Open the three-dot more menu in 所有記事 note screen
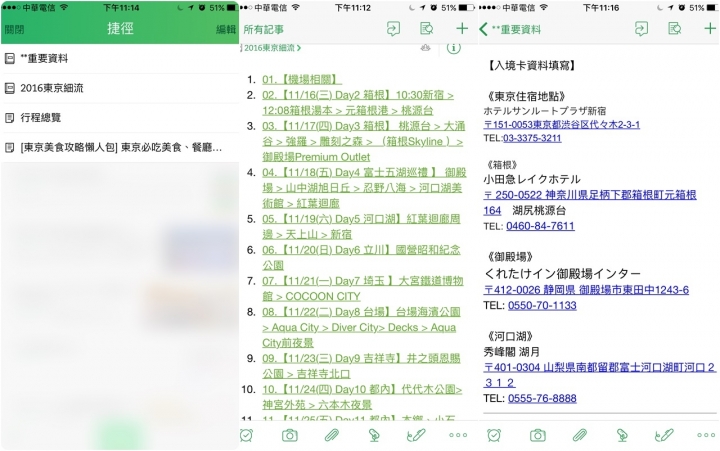Image resolution: width=720 pixels, height=451 pixels. [x=458, y=435]
